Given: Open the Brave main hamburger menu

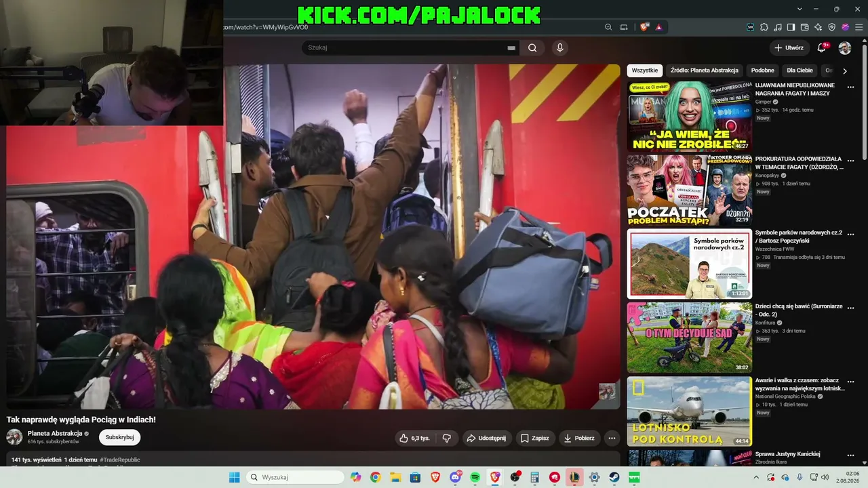Looking at the screenshot, I should pyautogui.click(x=859, y=27).
